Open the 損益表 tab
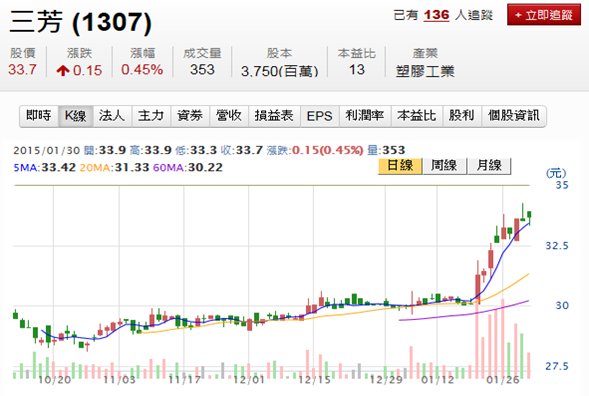The width and height of the screenshot is (589, 396). 274,116
